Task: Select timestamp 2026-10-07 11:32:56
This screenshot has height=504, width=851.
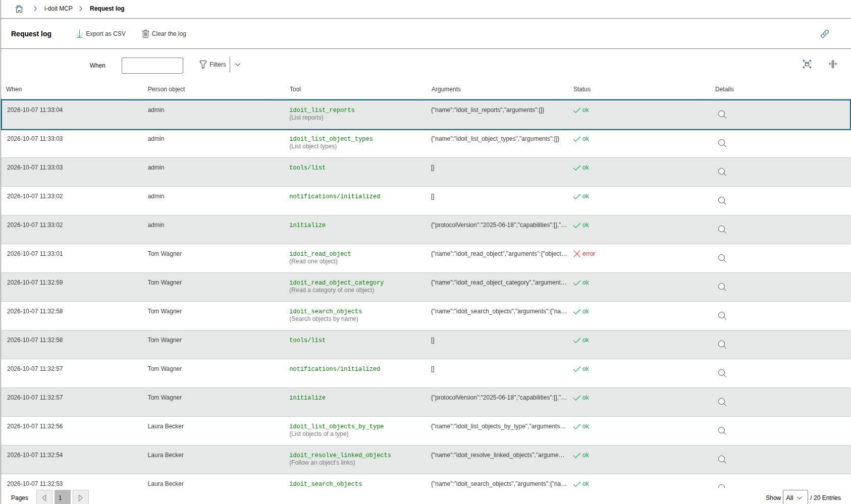Action: pos(35,426)
